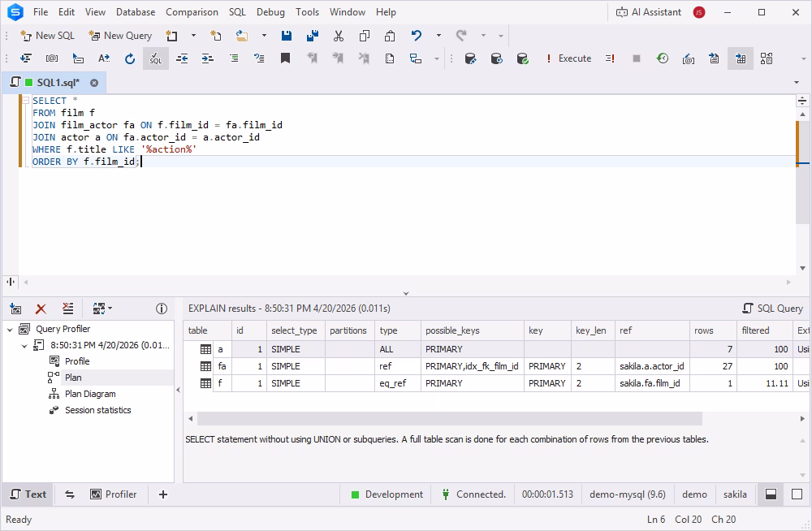Viewport: 812px width, 531px height.
Task: Click the results as text icon
Action: coord(714,58)
